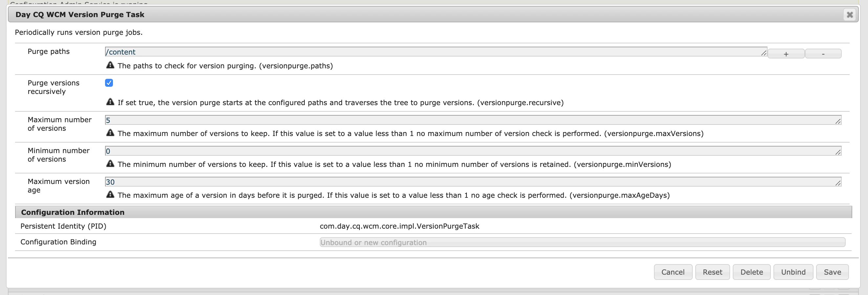
Task: Close the Version Purge Task dialog
Action: (850, 15)
